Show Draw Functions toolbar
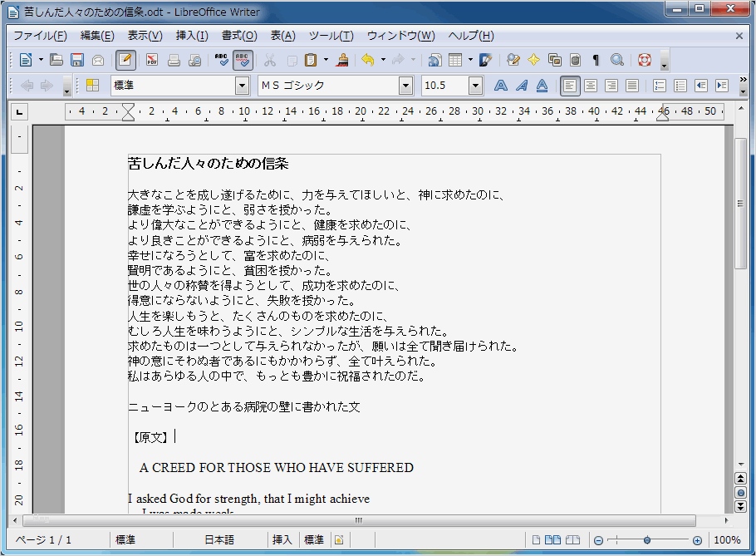 click(485, 61)
